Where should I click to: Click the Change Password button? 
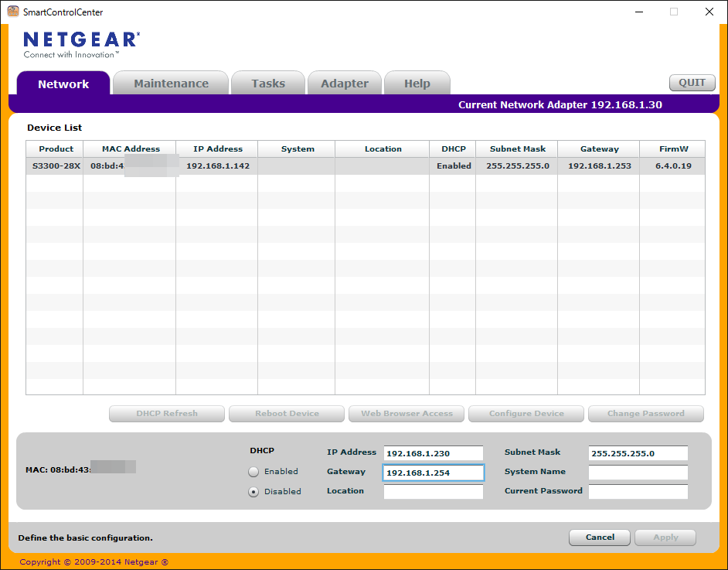tap(646, 414)
